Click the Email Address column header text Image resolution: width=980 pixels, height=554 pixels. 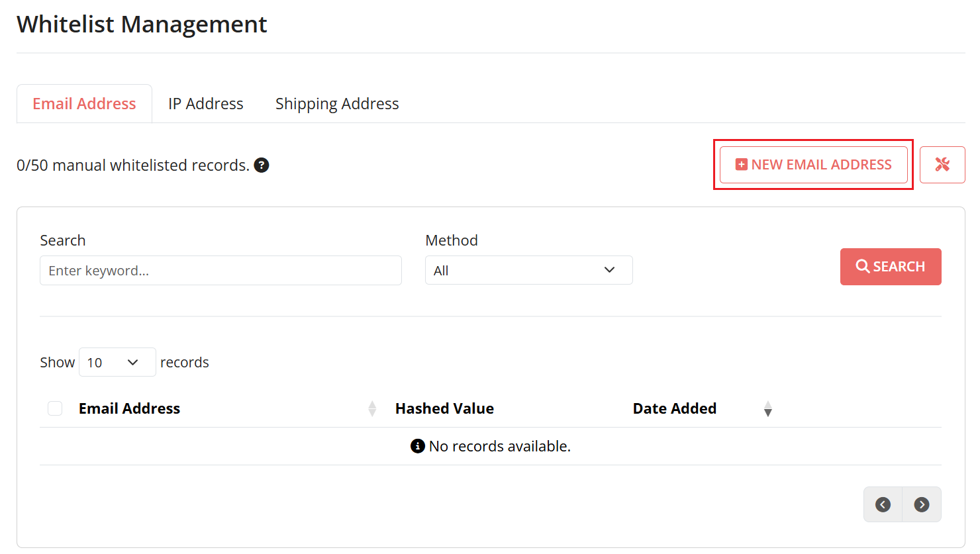coord(129,409)
